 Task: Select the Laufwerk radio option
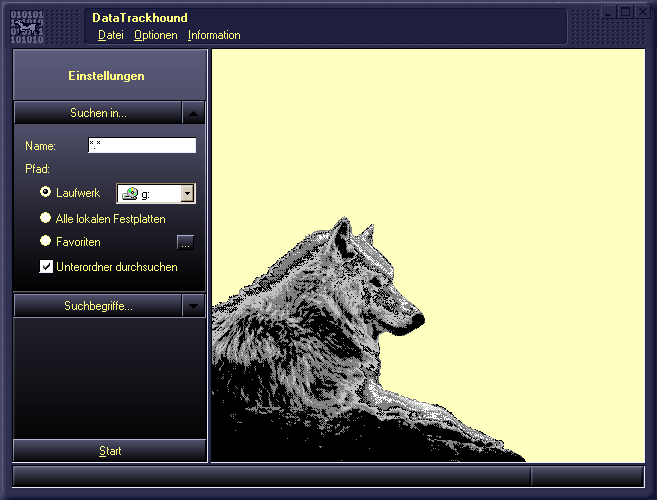[x=45, y=192]
